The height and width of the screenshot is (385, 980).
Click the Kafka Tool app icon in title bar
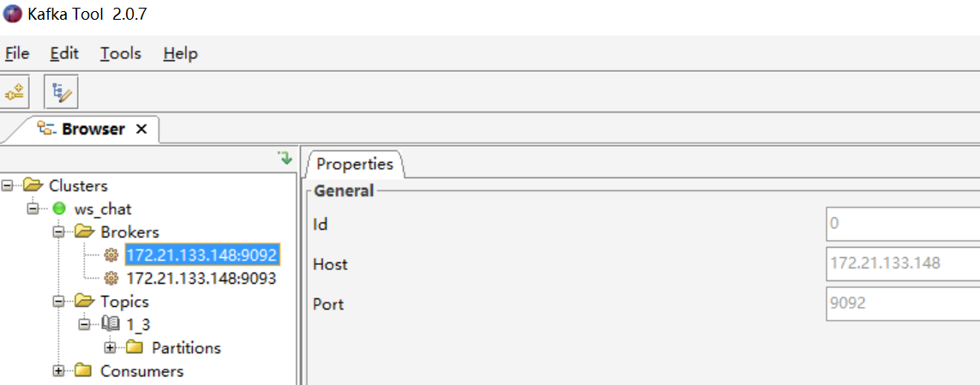[13, 15]
